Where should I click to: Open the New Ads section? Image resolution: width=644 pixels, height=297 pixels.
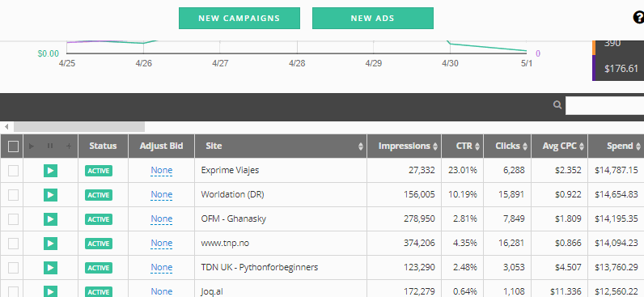pyautogui.click(x=373, y=18)
